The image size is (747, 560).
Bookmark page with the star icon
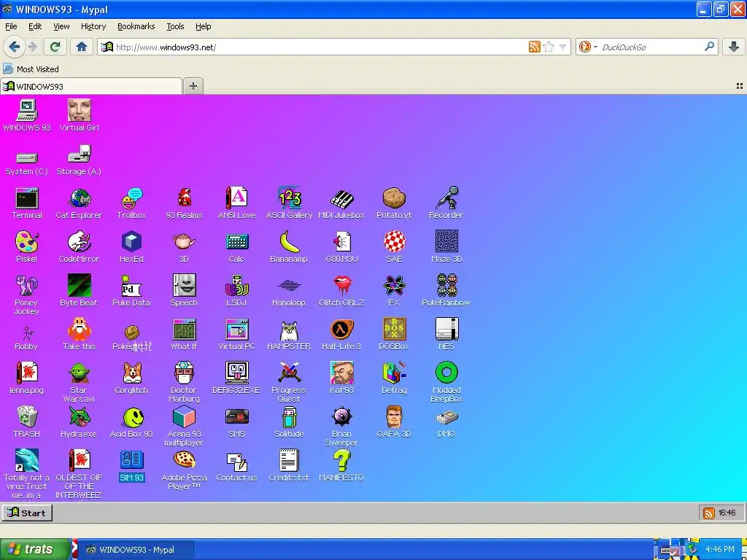(549, 47)
